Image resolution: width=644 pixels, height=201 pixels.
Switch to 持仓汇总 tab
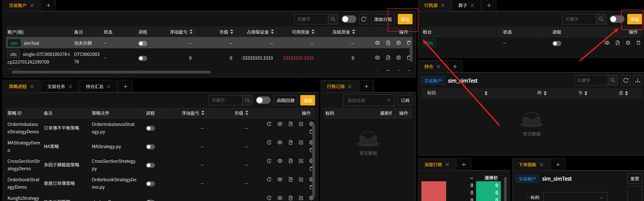click(95, 86)
